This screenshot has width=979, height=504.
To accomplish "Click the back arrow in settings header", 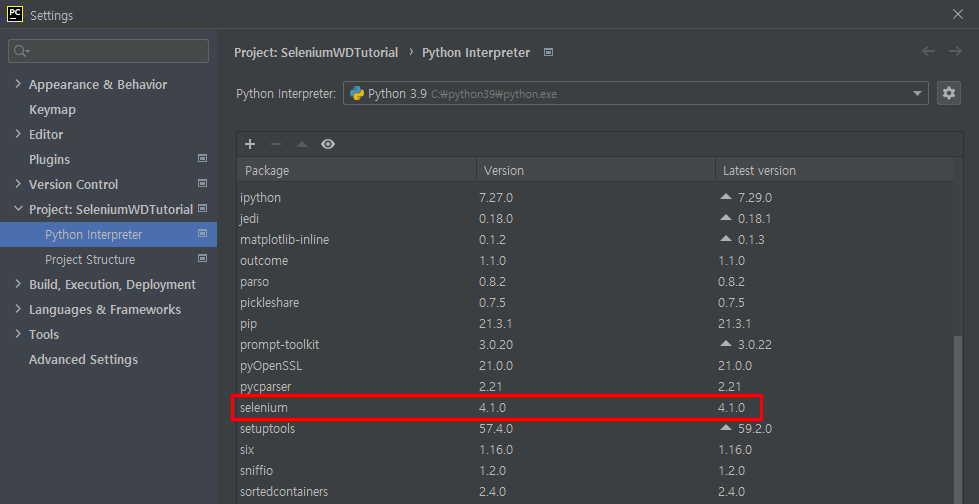I will 928,52.
